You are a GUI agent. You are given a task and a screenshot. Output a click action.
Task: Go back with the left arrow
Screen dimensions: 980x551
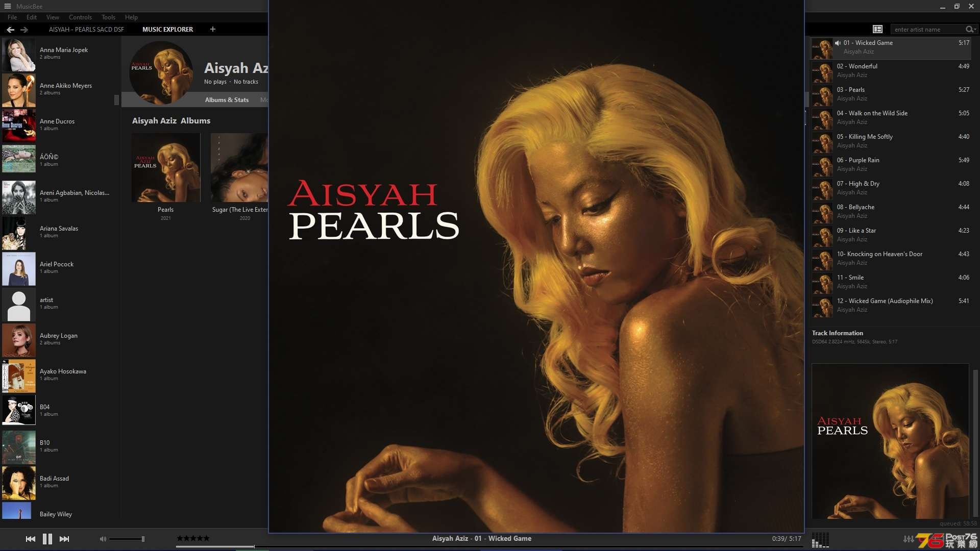tap(10, 30)
